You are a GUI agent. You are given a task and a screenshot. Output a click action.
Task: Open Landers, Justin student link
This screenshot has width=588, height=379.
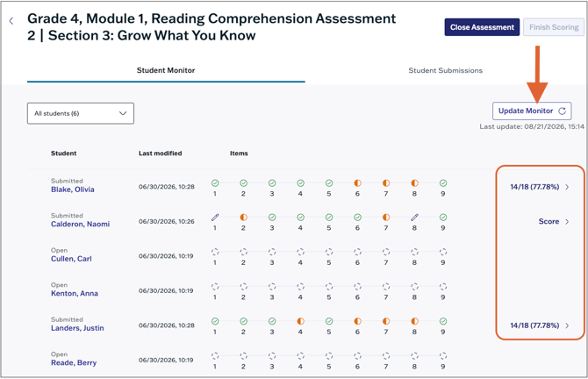pos(77,328)
